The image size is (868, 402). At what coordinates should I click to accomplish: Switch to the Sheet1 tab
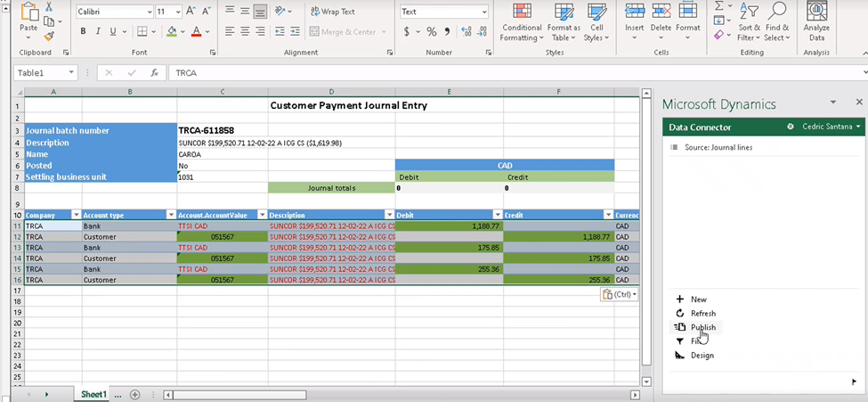(x=93, y=394)
